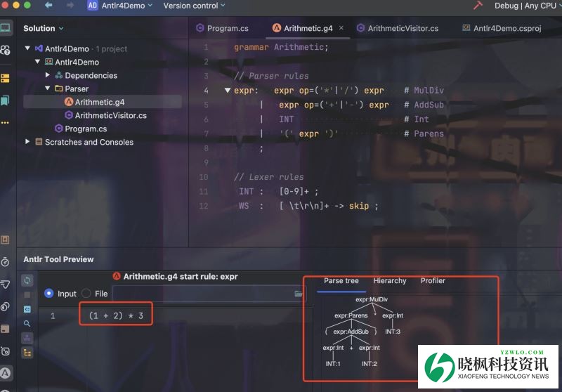Viewport: 562px width, 392px height.
Task: Open the Solution view dropdown
Action: click(44, 28)
